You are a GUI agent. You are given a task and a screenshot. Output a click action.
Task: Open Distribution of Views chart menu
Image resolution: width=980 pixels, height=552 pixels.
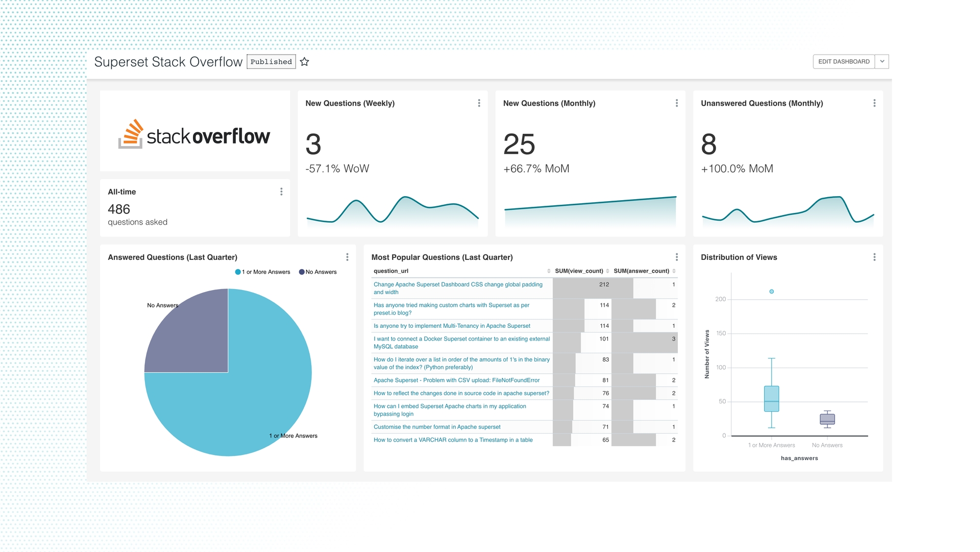tap(874, 257)
